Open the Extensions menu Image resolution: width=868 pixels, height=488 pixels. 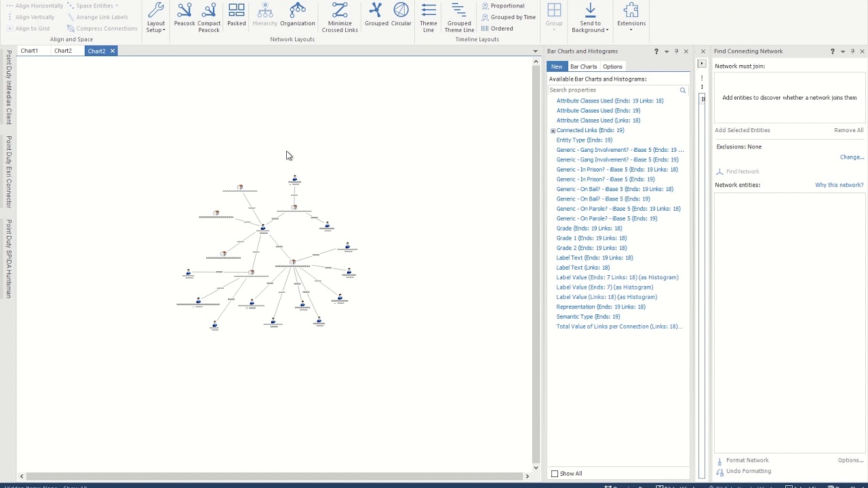631,18
